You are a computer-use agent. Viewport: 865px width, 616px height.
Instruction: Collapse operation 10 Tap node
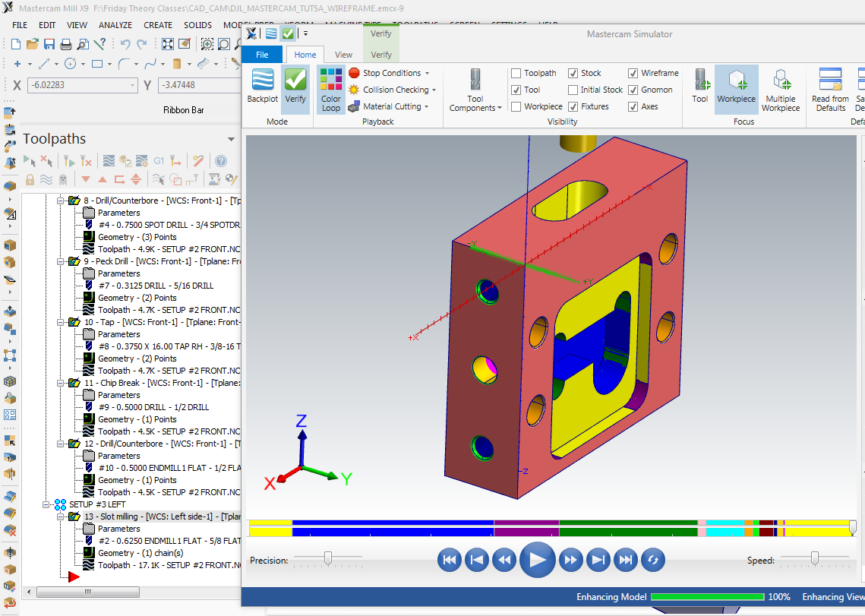[61, 322]
